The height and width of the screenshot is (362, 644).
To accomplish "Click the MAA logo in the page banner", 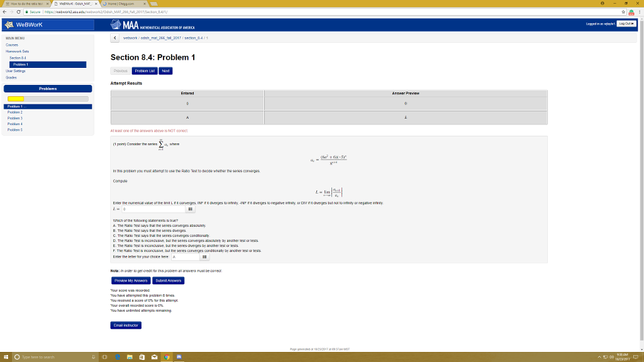I will [117, 25].
